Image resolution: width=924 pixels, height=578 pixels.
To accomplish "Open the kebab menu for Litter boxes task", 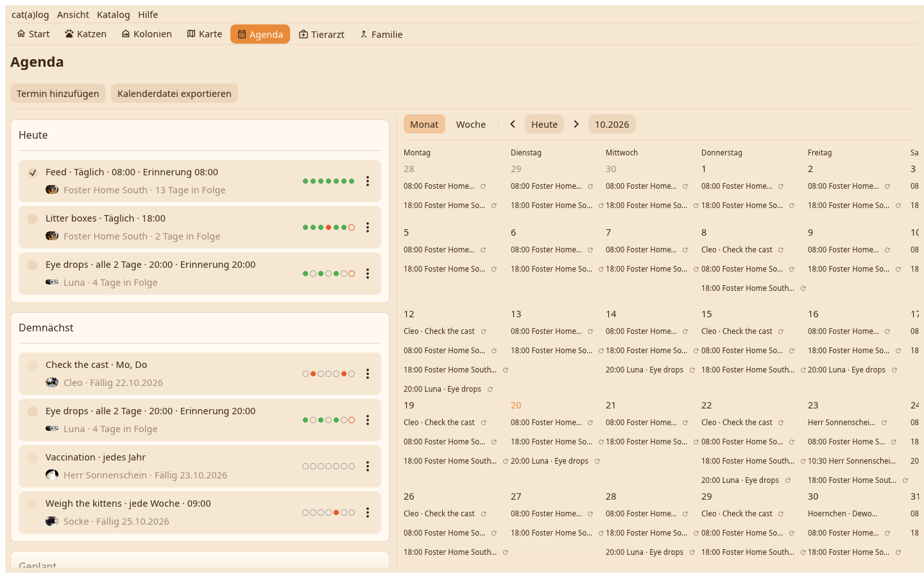I will [x=368, y=227].
